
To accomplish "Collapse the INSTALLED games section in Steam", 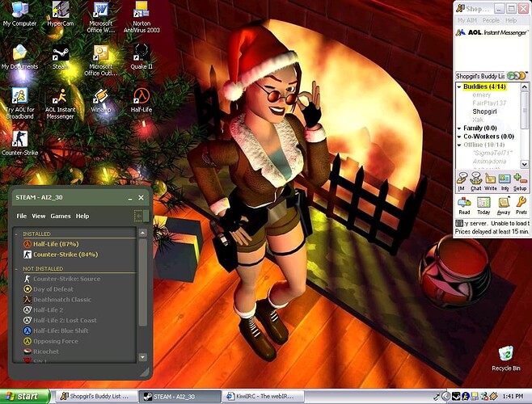I will (x=16, y=234).
